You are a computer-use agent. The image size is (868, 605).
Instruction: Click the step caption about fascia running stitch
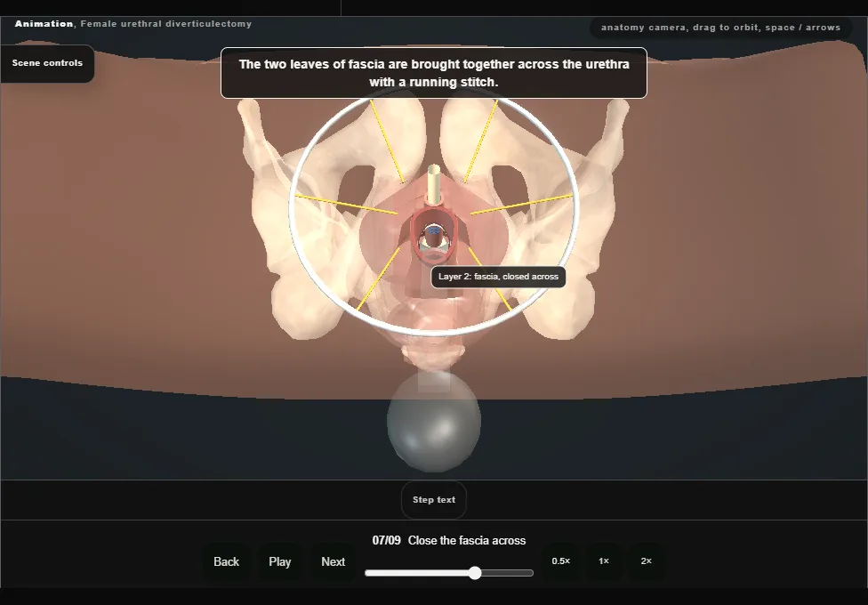(x=434, y=73)
